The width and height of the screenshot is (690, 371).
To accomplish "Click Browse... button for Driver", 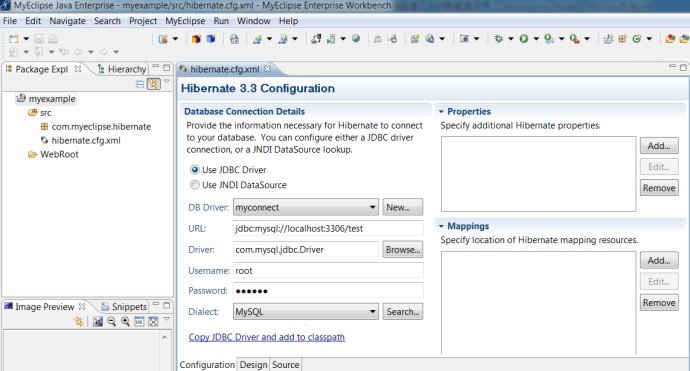I will click(403, 250).
